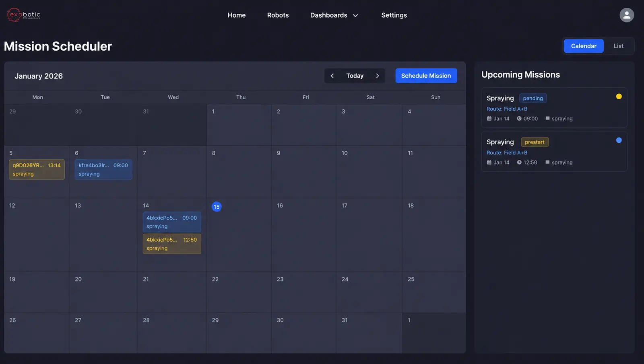Open the Robots menu item
The image size is (644, 364).
278,15
